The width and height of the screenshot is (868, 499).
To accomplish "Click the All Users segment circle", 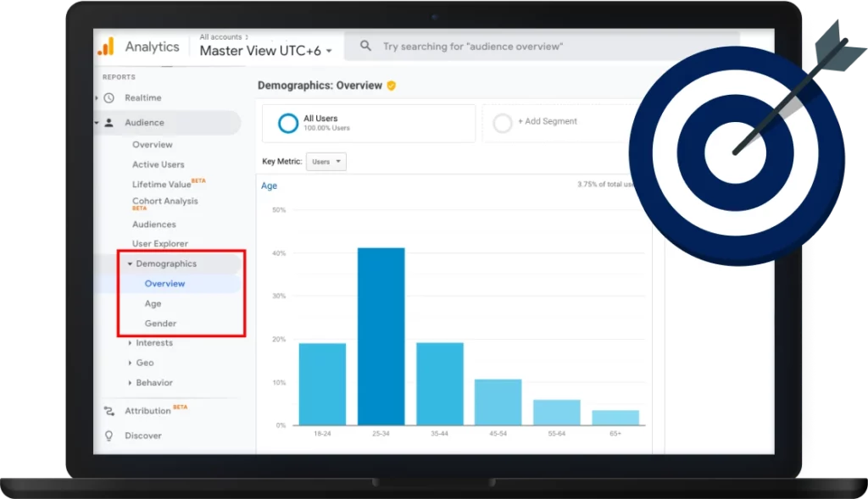I will point(288,124).
